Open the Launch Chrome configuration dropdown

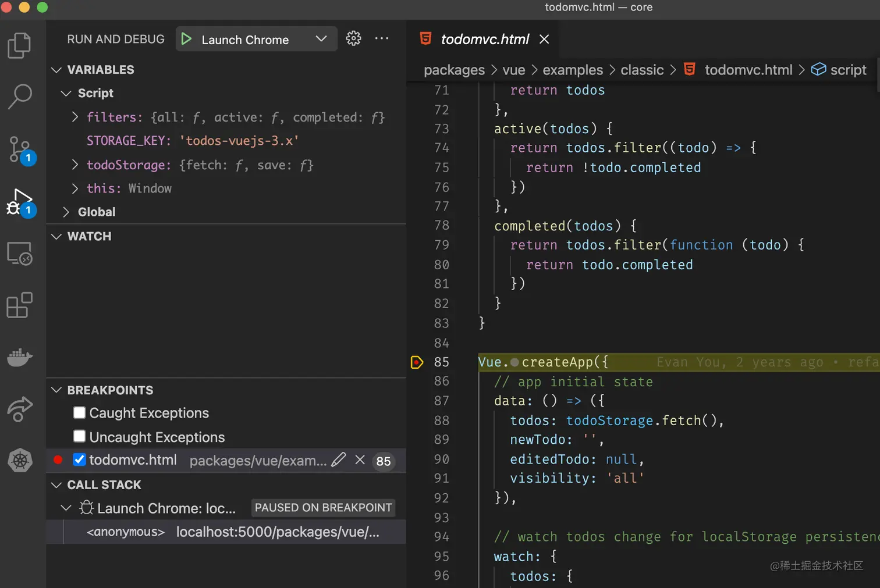pyautogui.click(x=321, y=39)
